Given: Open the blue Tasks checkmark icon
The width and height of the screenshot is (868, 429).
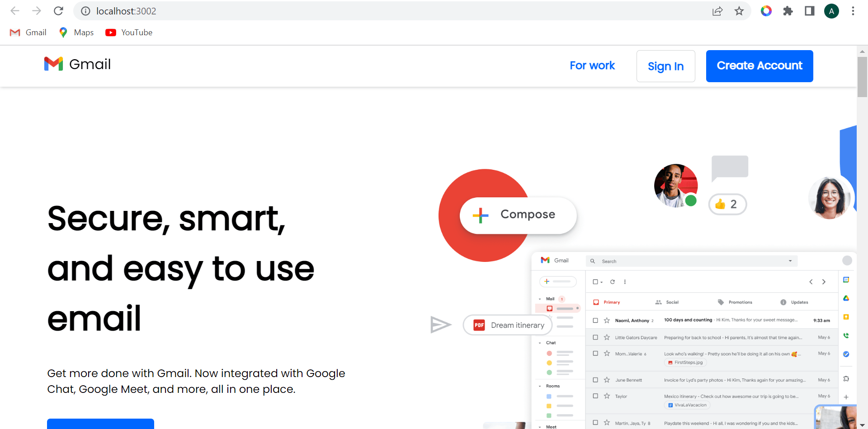Looking at the screenshot, I should (x=846, y=354).
